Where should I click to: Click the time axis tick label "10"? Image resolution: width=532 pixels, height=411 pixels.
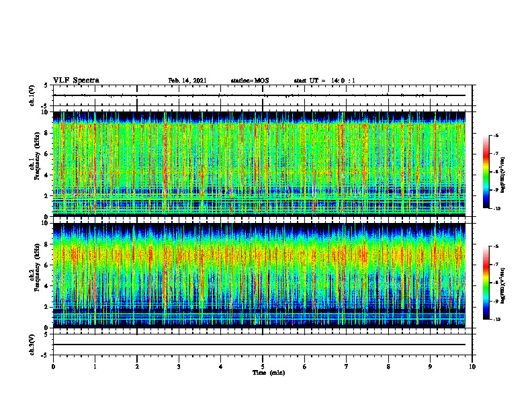pyautogui.click(x=472, y=367)
